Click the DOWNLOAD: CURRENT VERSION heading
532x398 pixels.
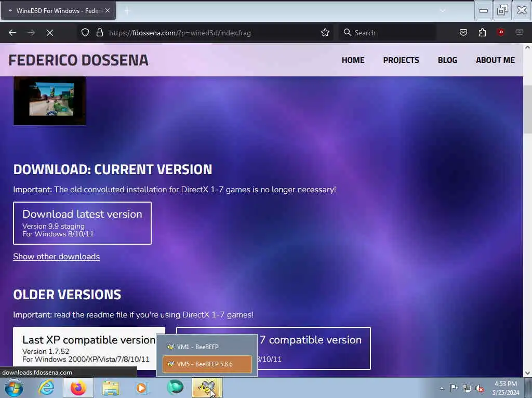pos(113,169)
